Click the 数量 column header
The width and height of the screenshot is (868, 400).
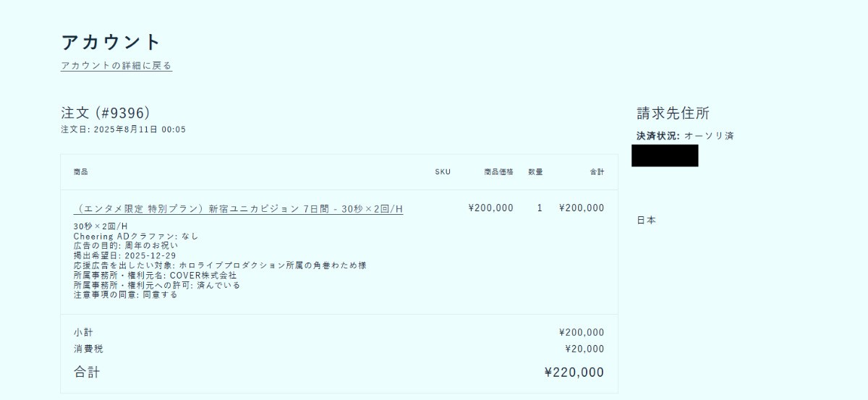535,172
